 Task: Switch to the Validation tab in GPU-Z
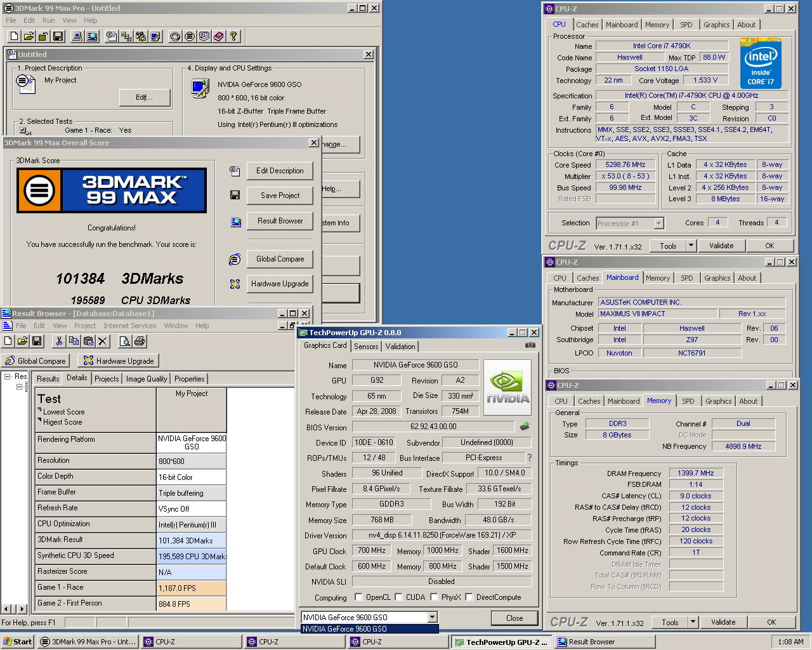(x=400, y=346)
